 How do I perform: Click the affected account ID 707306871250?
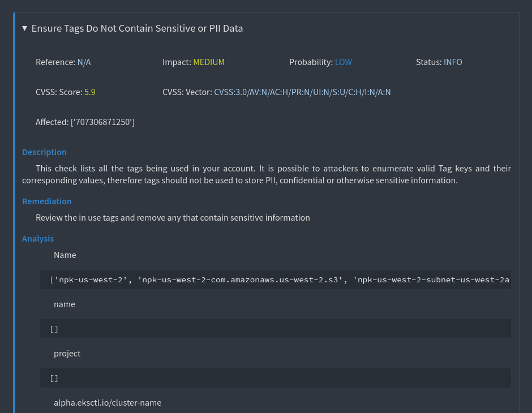click(x=102, y=122)
